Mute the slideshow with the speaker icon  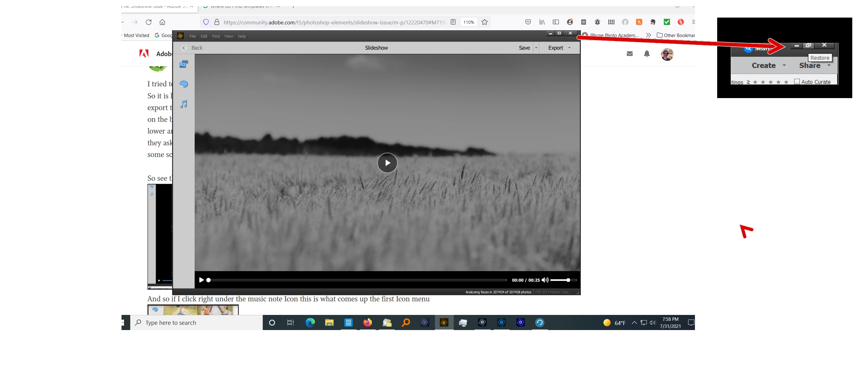coord(545,280)
